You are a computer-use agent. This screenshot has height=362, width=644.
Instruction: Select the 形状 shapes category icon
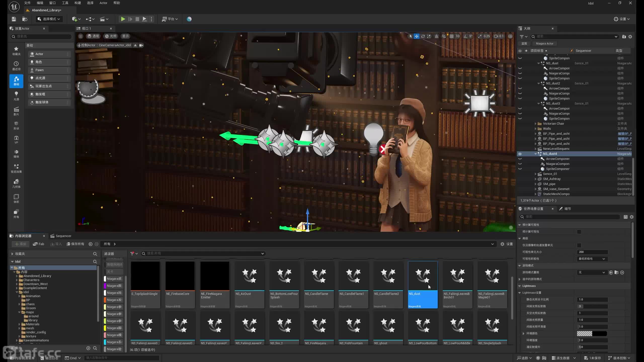(x=16, y=125)
